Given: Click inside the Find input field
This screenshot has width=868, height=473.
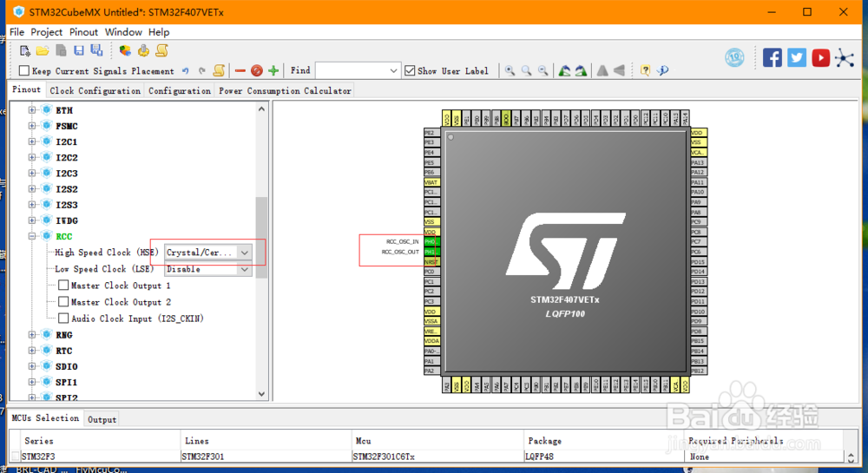Looking at the screenshot, I should click(352, 71).
